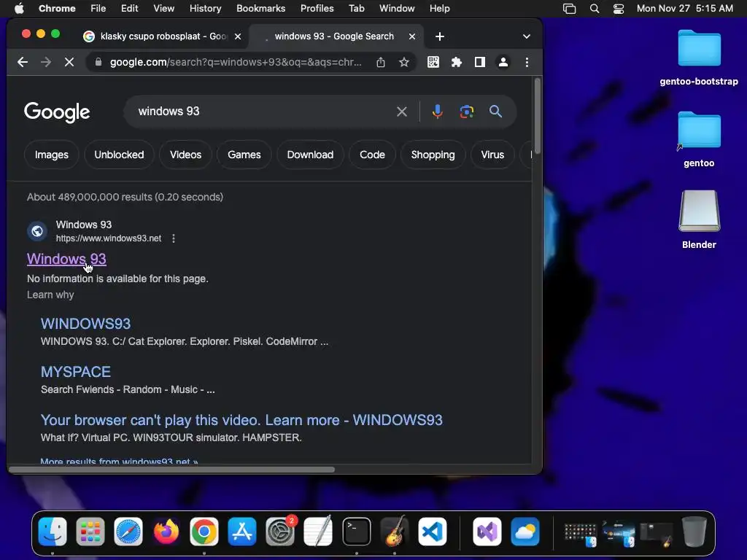Open the Bookmarks menu

pos(260,8)
